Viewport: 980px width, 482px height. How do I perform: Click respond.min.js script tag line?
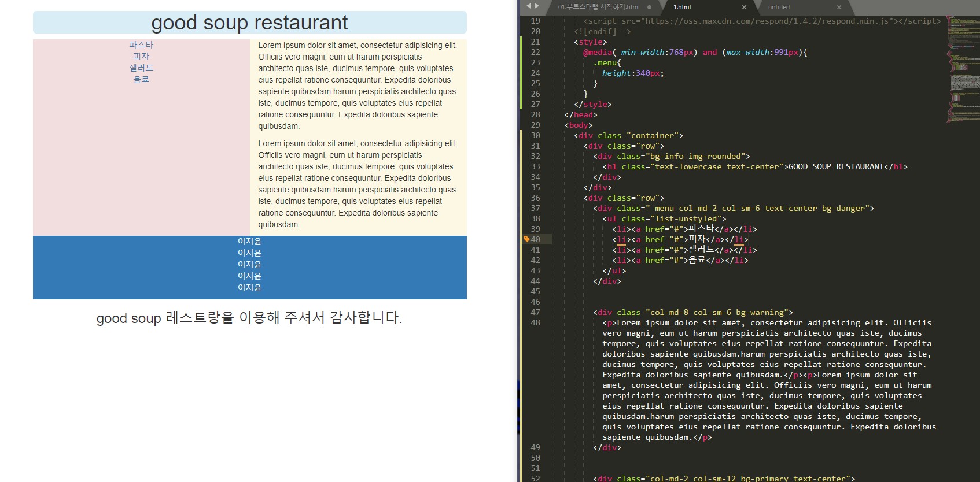762,21
